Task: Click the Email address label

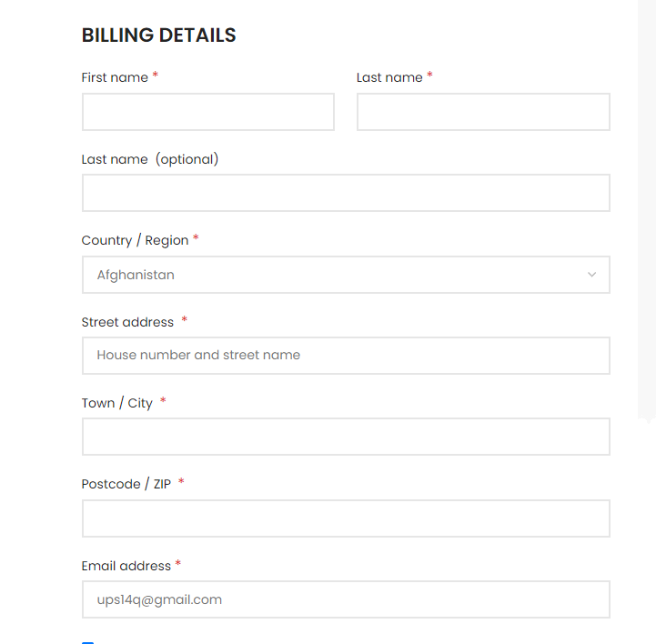Action: click(126, 566)
